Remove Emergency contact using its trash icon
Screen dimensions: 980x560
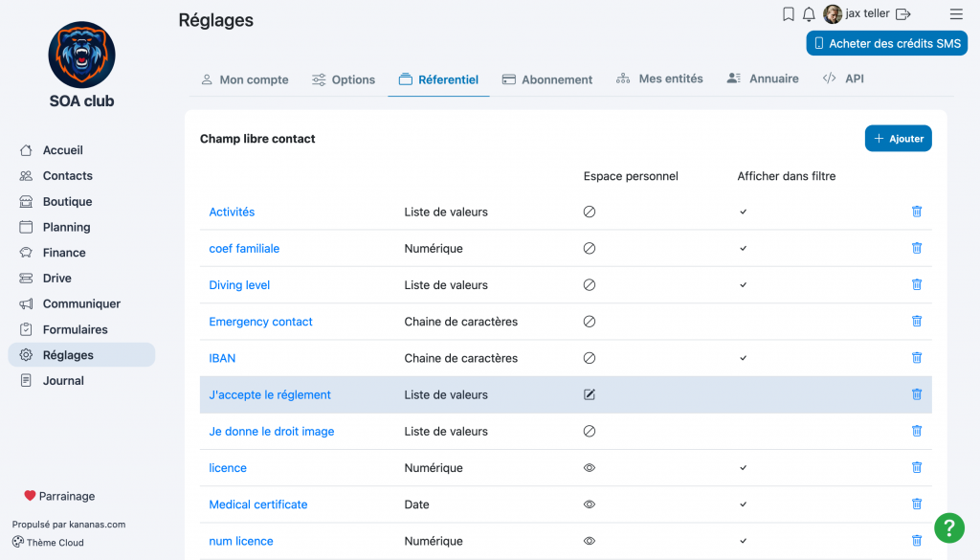(x=916, y=322)
